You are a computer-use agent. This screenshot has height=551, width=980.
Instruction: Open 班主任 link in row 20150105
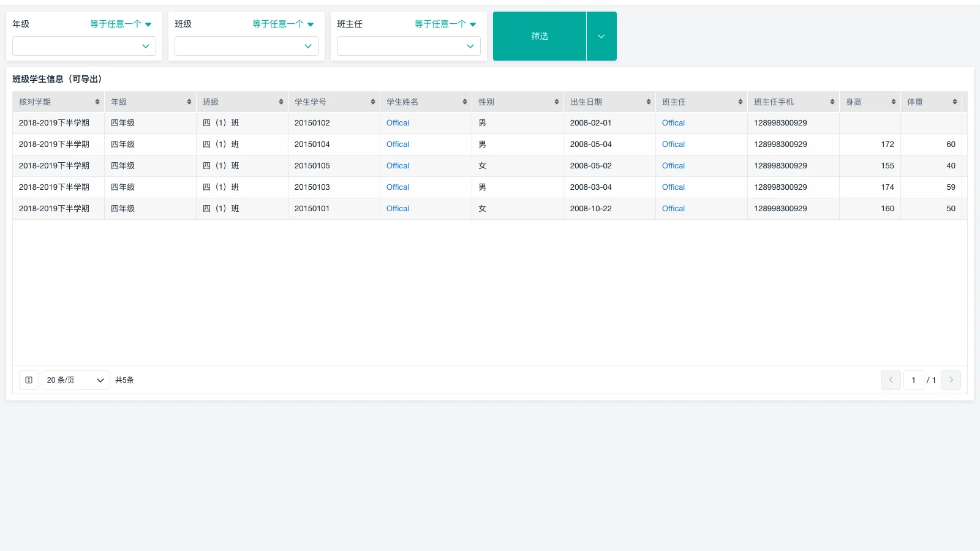pos(673,166)
